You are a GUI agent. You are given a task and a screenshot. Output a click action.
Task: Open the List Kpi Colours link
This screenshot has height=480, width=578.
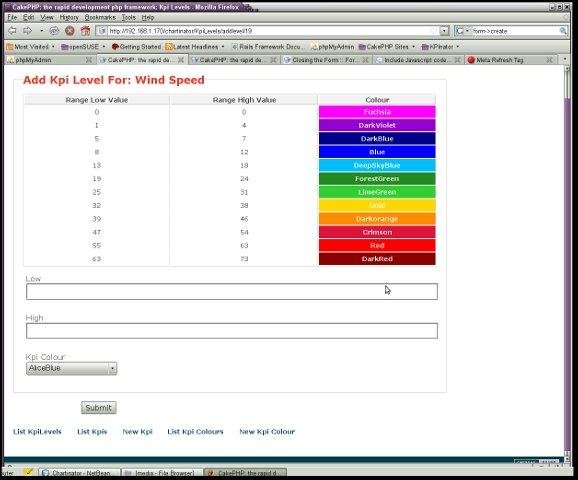click(x=195, y=432)
